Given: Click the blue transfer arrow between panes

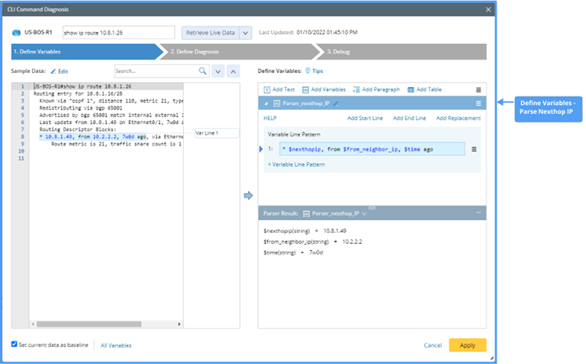Looking at the screenshot, I should click(x=248, y=195).
